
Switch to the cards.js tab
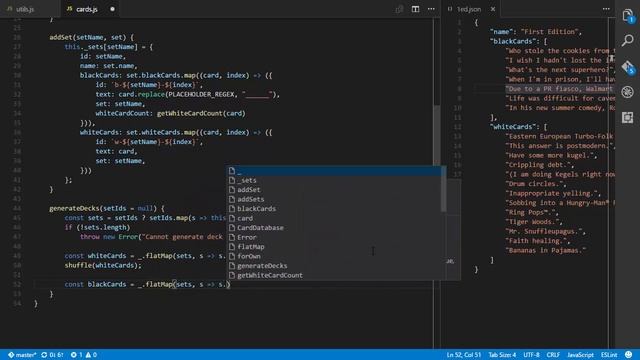(87, 9)
